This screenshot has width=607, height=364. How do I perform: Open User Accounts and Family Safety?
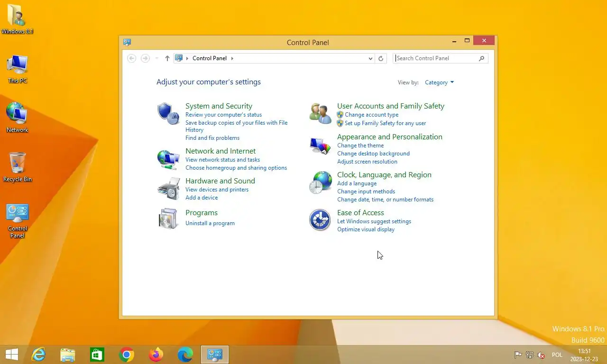click(x=391, y=106)
